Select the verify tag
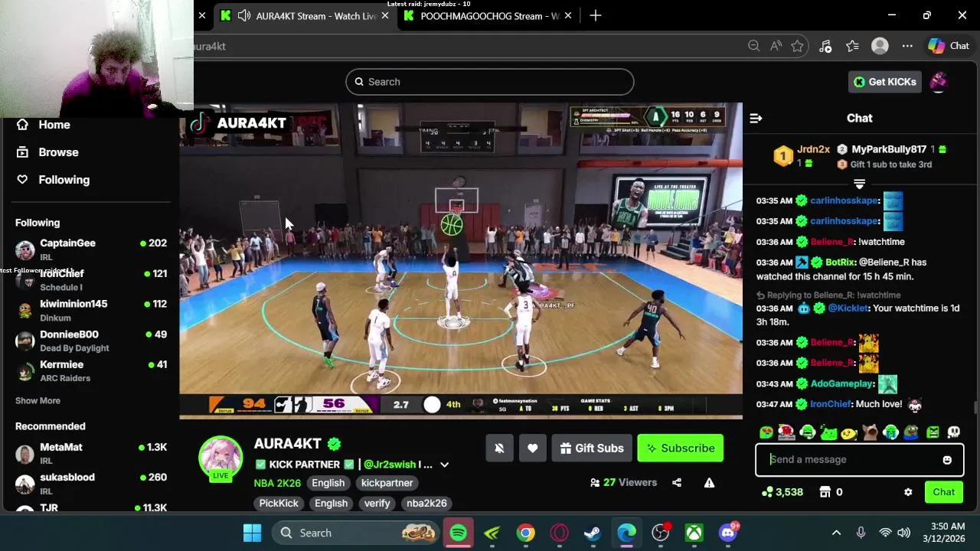 pyautogui.click(x=377, y=504)
